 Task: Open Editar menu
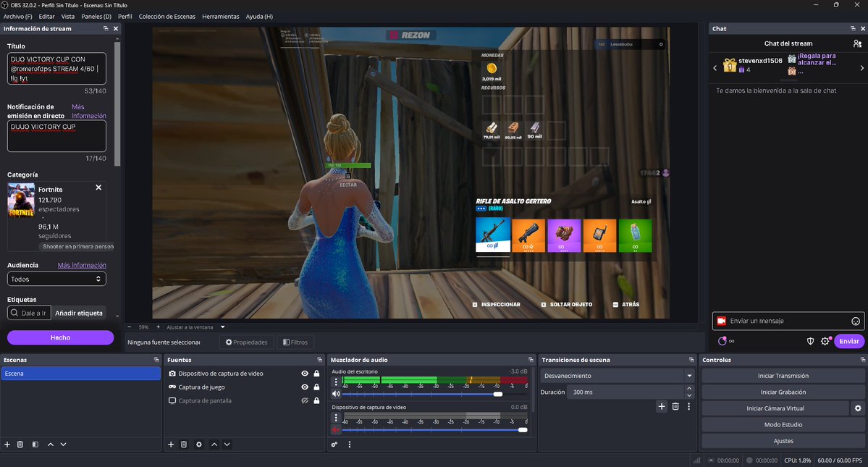(x=46, y=17)
